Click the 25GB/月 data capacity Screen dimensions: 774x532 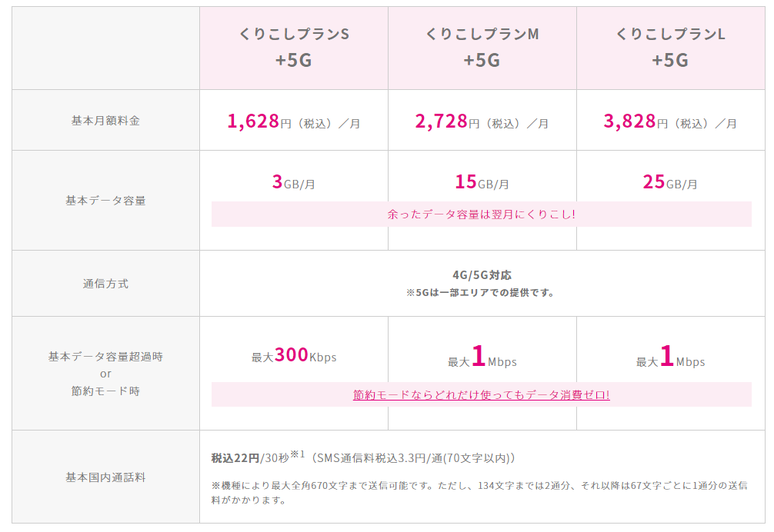click(x=670, y=183)
